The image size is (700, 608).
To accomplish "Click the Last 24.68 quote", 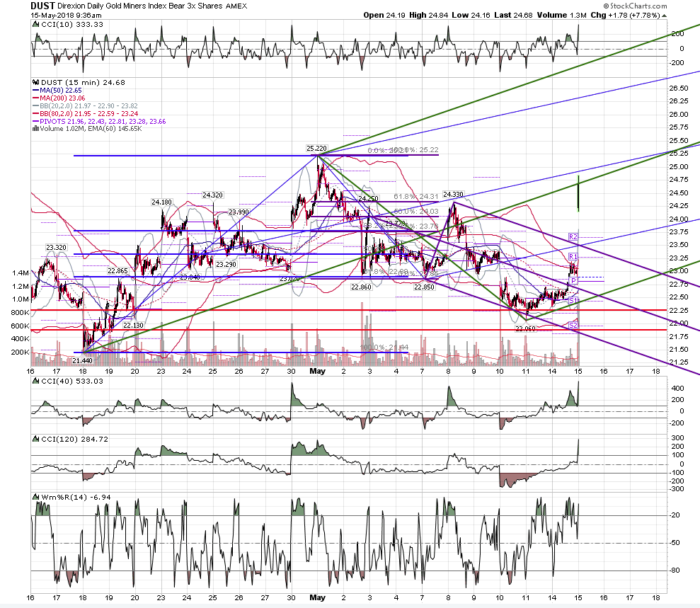I will pyautogui.click(x=513, y=15).
